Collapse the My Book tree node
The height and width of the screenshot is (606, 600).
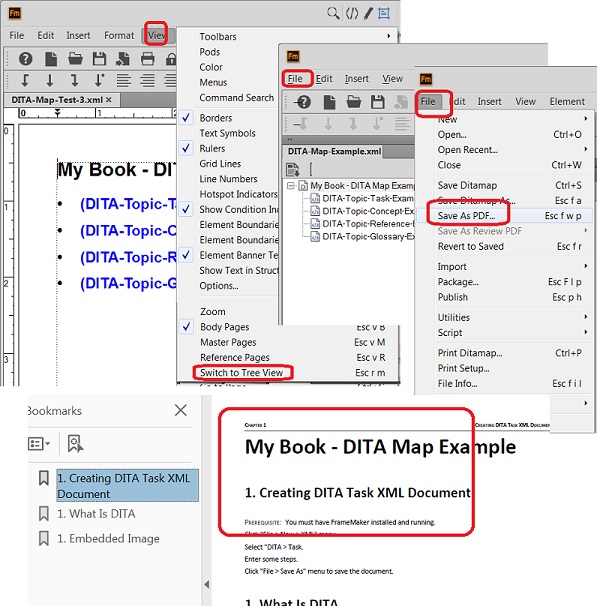click(290, 186)
